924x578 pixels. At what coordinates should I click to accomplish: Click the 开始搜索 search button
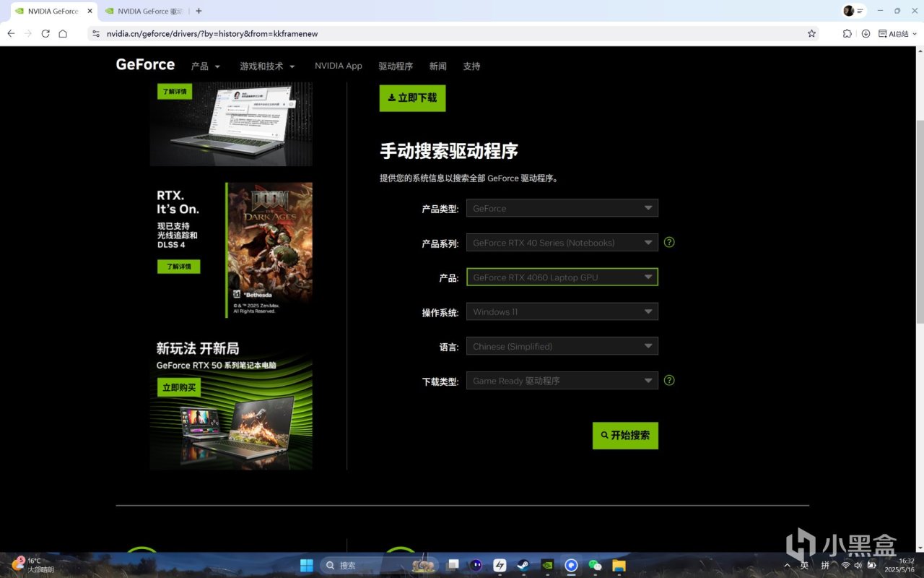click(x=625, y=436)
